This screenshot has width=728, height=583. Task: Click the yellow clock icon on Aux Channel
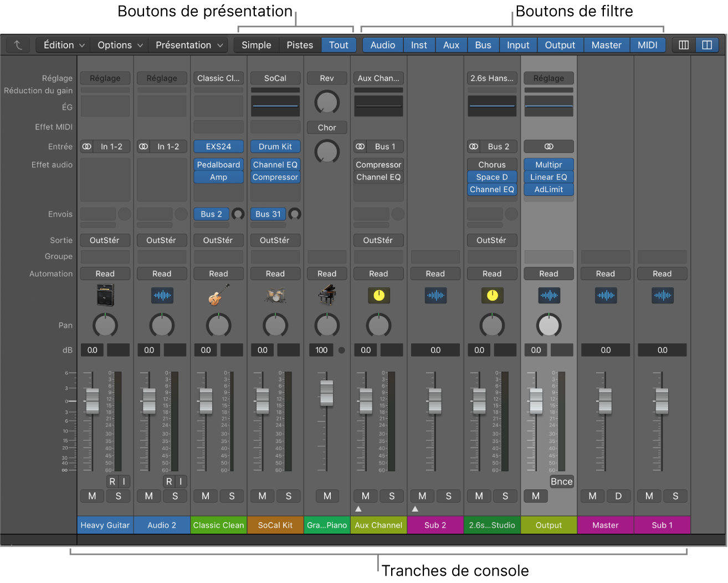click(378, 295)
